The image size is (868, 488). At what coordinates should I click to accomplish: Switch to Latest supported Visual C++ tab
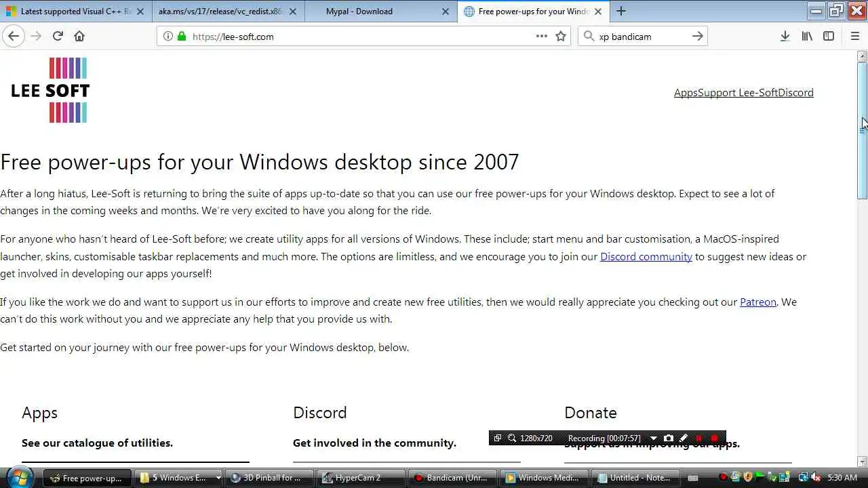point(75,12)
